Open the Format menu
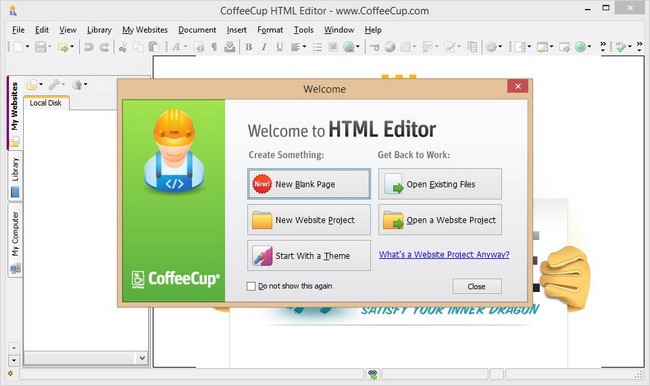The height and width of the screenshot is (386, 650). click(x=270, y=30)
